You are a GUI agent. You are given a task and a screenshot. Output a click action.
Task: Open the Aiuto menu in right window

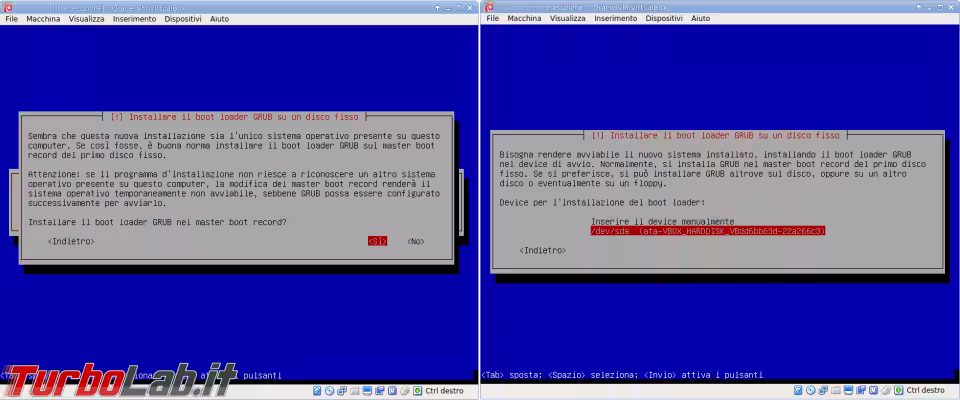click(701, 19)
